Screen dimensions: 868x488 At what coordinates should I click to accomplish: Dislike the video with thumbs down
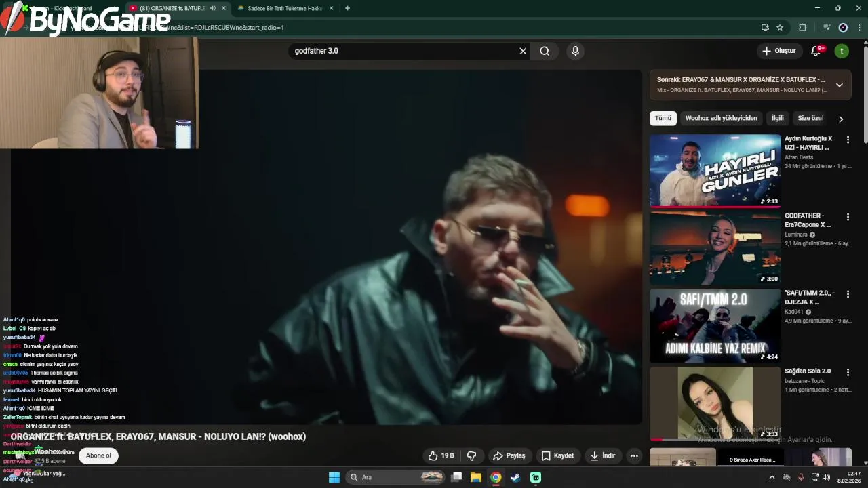(472, 455)
